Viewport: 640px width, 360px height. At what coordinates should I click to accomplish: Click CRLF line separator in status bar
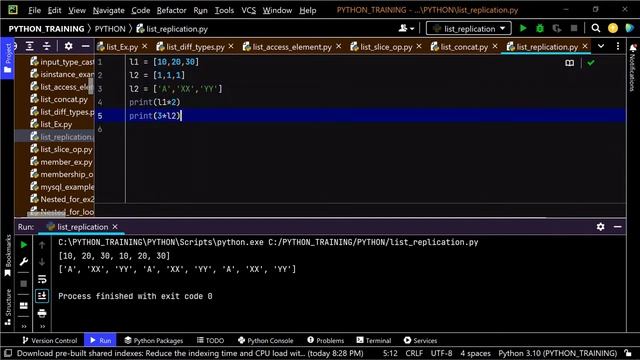pyautogui.click(x=414, y=353)
